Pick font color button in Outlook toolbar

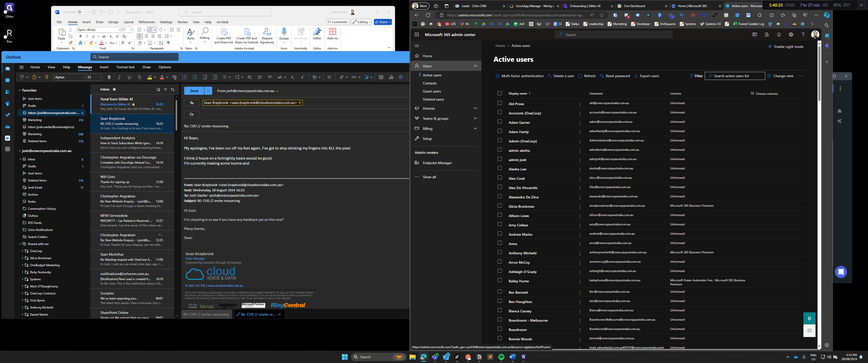point(162,77)
